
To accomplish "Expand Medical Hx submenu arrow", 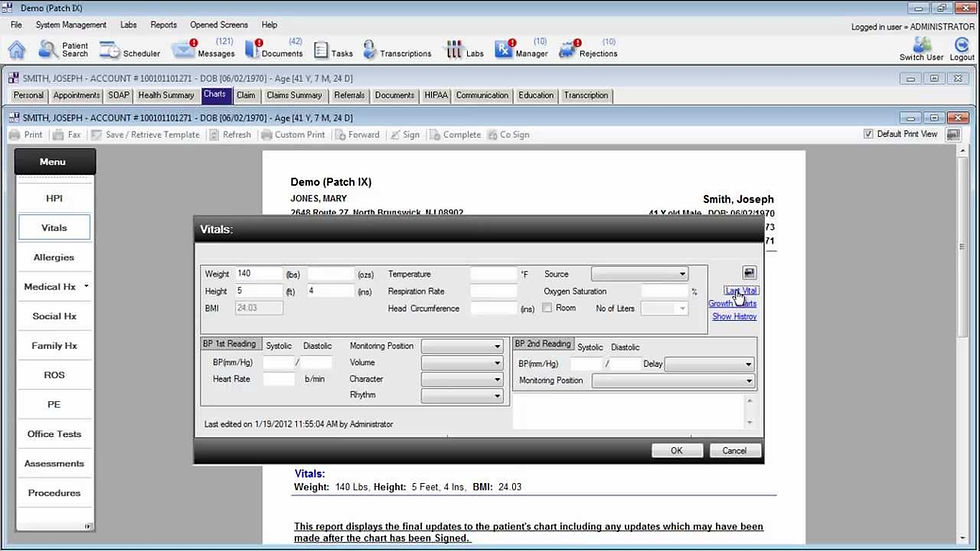I will [x=86, y=287].
